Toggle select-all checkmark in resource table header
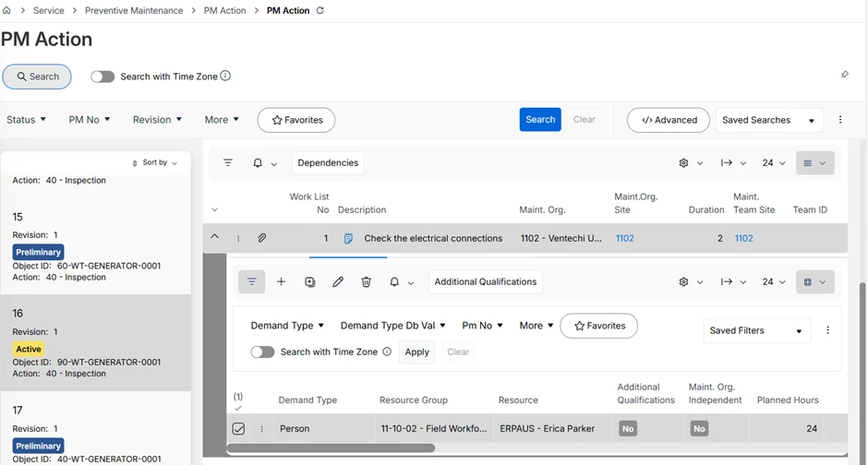This screenshot has height=465, width=868. click(238, 408)
